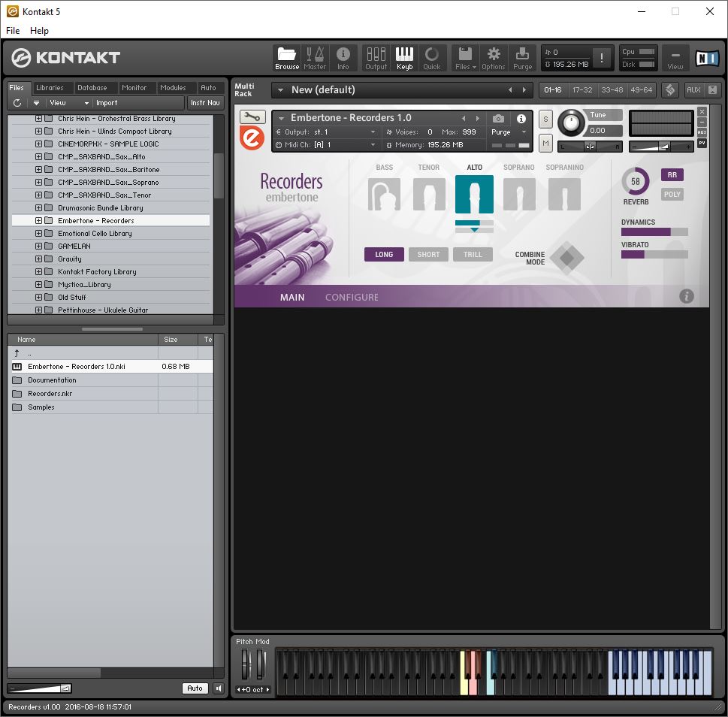Click the camera snapshot view icon

click(498, 119)
